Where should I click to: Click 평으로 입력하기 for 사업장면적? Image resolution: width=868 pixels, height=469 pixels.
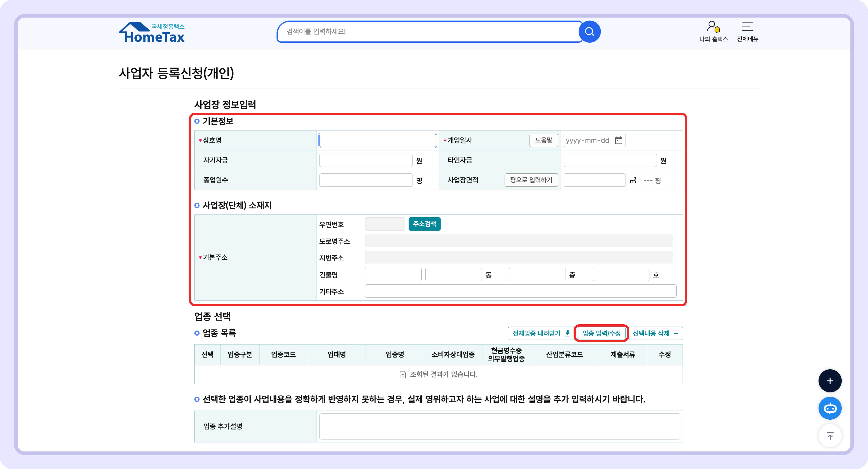click(531, 180)
